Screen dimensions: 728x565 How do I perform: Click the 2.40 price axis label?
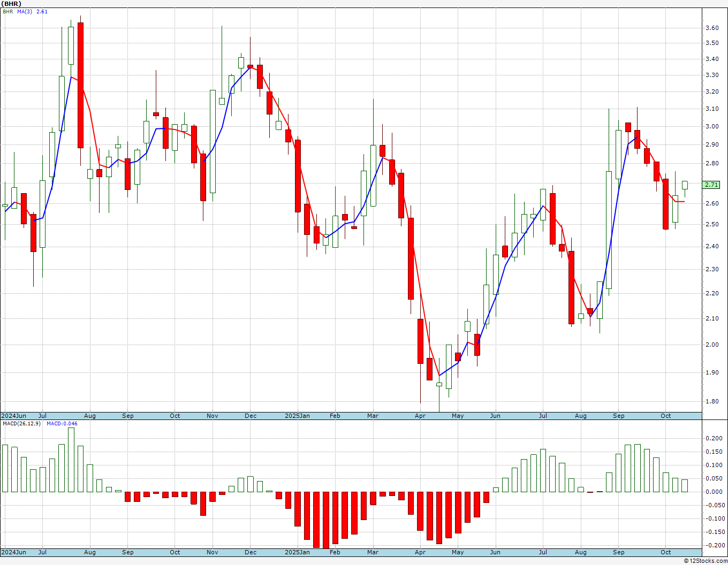coord(712,246)
